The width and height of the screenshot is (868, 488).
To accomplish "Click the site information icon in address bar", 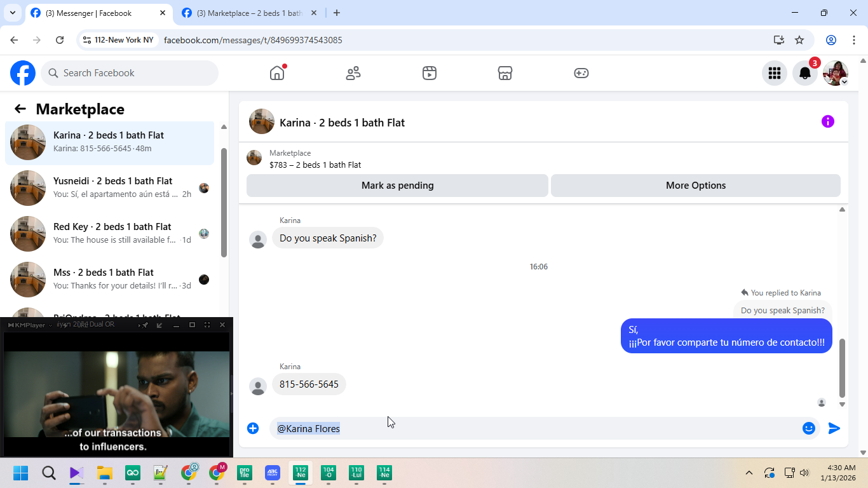I will [x=87, y=40].
